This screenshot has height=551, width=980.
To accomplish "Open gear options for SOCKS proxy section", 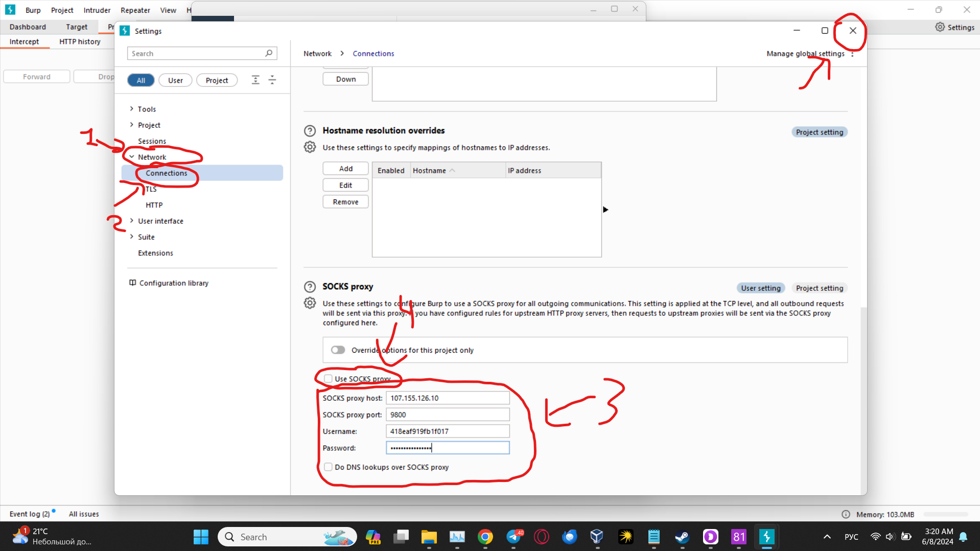I will [310, 303].
